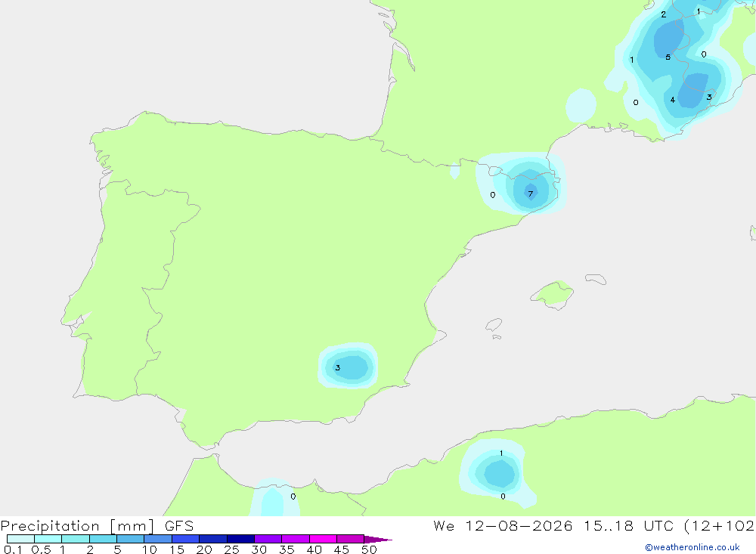Click the 1–2 mm legend swatch
Image resolution: width=756 pixels, height=554 pixels.
pos(76,539)
